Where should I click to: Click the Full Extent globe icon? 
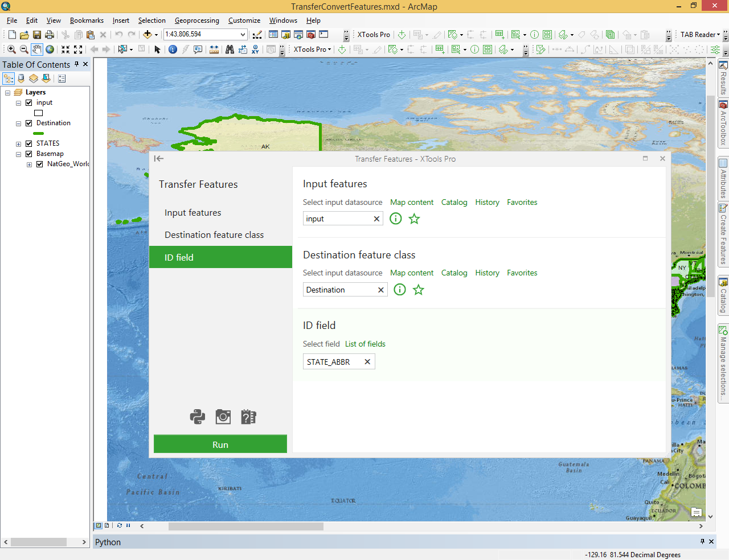point(50,50)
